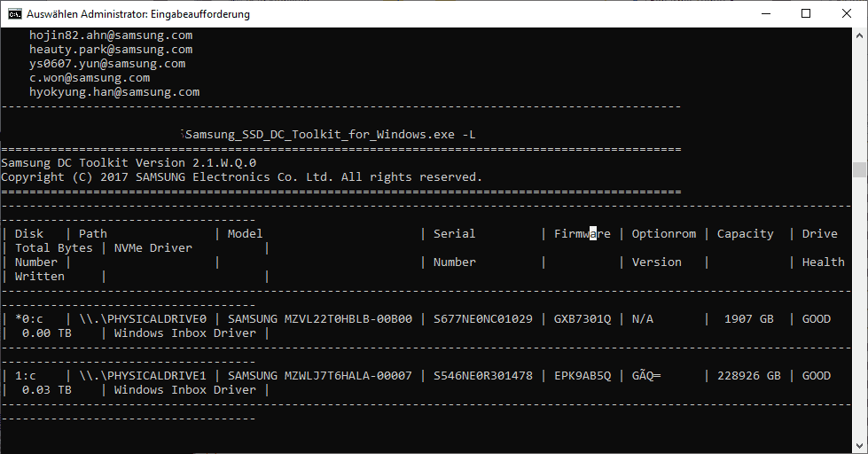Minimize the Eingabeaufforderung window
The height and width of the screenshot is (454, 868).
[x=766, y=14]
